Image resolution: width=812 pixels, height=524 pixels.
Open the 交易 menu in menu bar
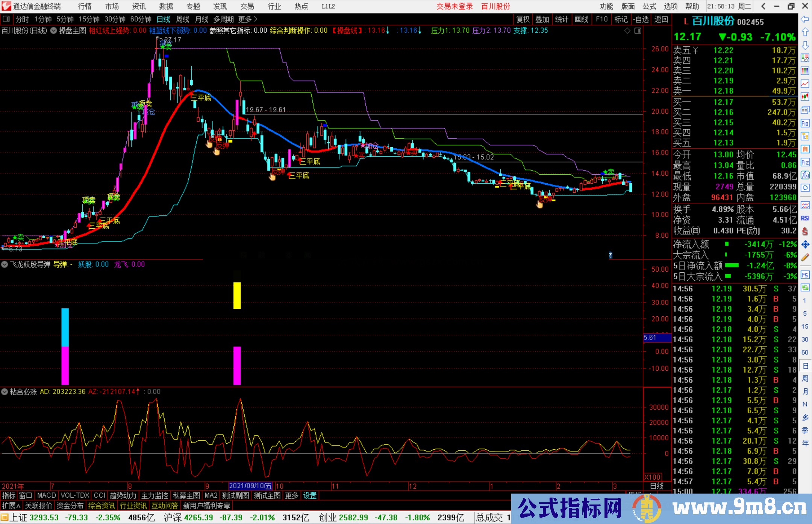[x=247, y=6]
